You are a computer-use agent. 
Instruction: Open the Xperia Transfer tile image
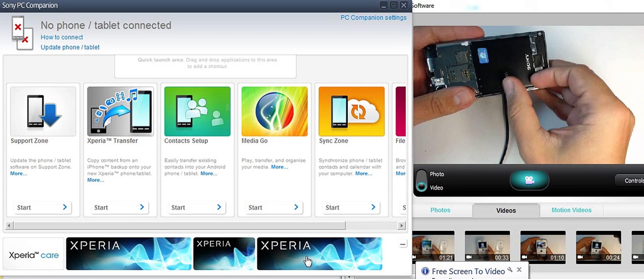coord(120,111)
